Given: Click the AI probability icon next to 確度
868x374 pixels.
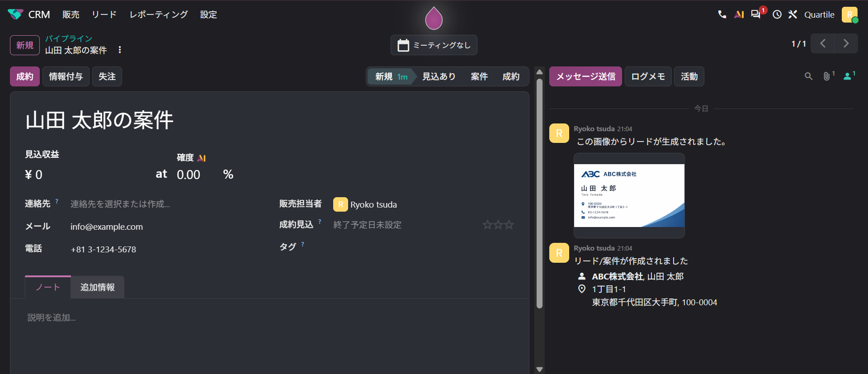Looking at the screenshot, I should (x=202, y=158).
